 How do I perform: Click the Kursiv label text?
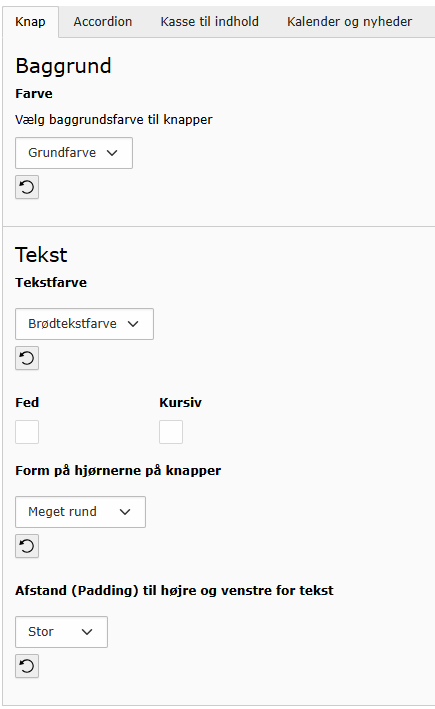click(x=180, y=402)
